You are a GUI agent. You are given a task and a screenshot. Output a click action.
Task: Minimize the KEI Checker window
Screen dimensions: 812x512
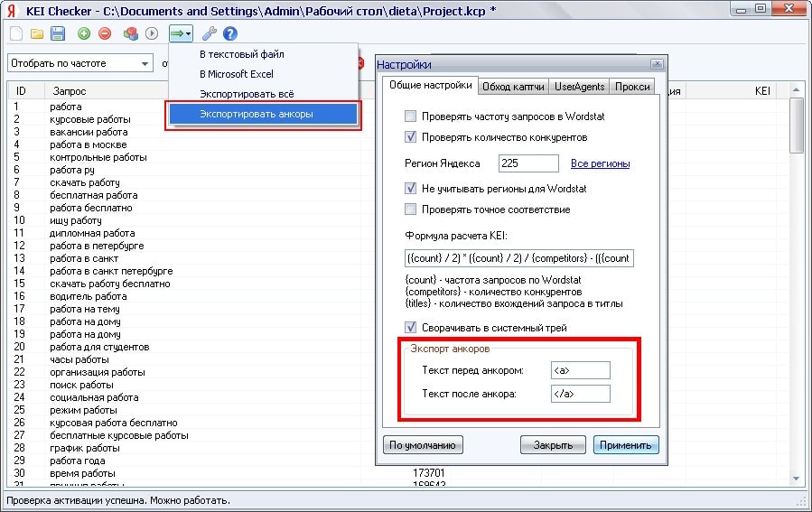coord(742,9)
